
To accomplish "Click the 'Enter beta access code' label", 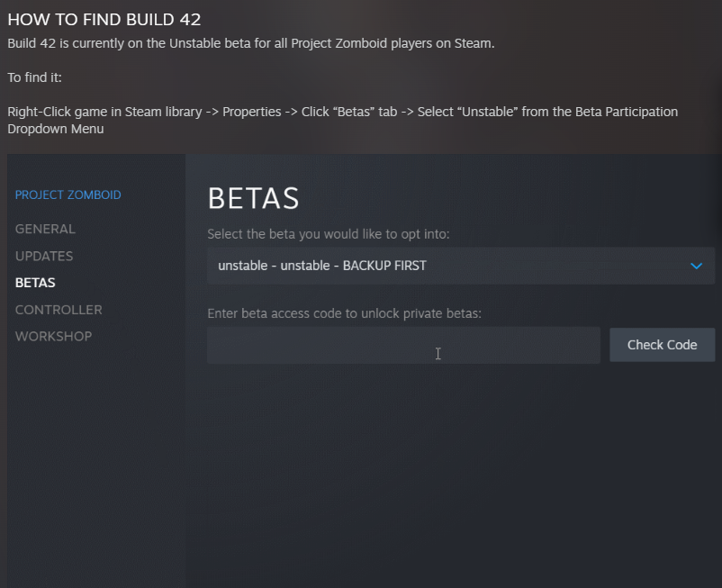I will click(344, 313).
